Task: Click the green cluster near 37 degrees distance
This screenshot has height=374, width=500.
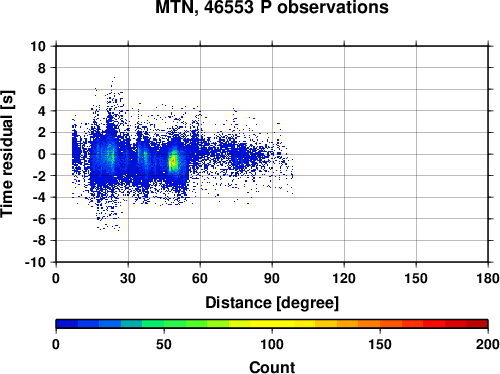Action: pos(144,156)
